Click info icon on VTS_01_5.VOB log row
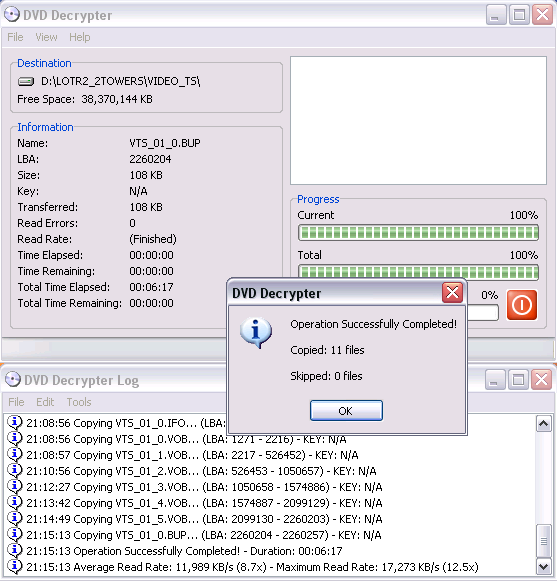 (15, 519)
